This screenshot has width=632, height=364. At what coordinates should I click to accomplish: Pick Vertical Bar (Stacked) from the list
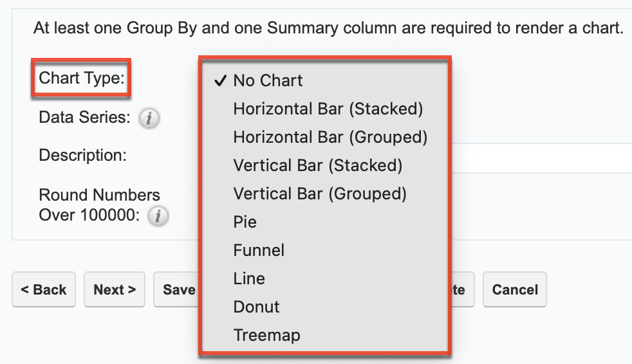(x=317, y=165)
